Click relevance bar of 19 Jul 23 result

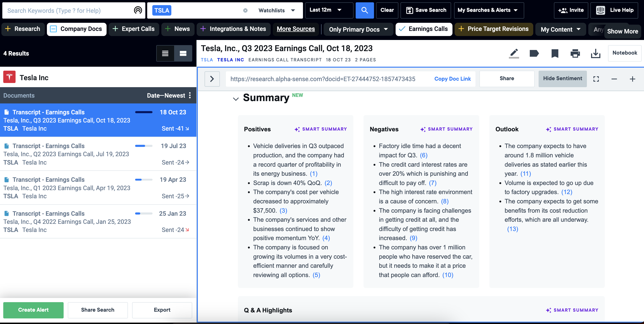144,146
